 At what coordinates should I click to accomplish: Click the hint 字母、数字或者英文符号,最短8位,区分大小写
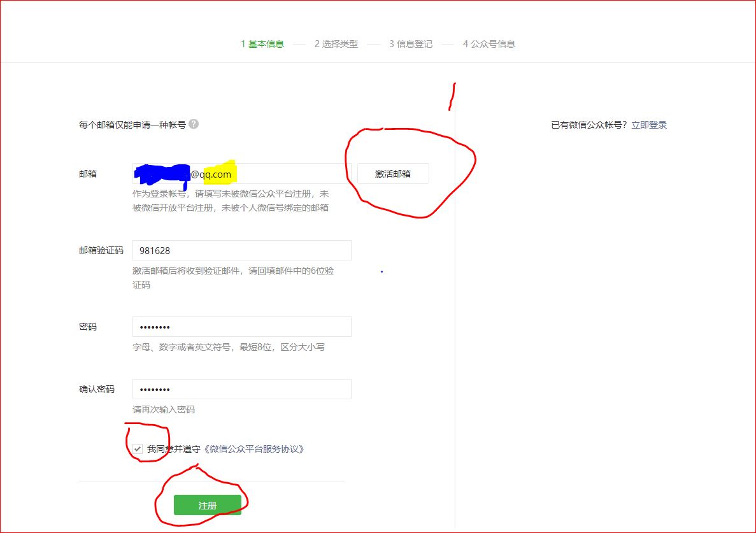click(x=229, y=347)
